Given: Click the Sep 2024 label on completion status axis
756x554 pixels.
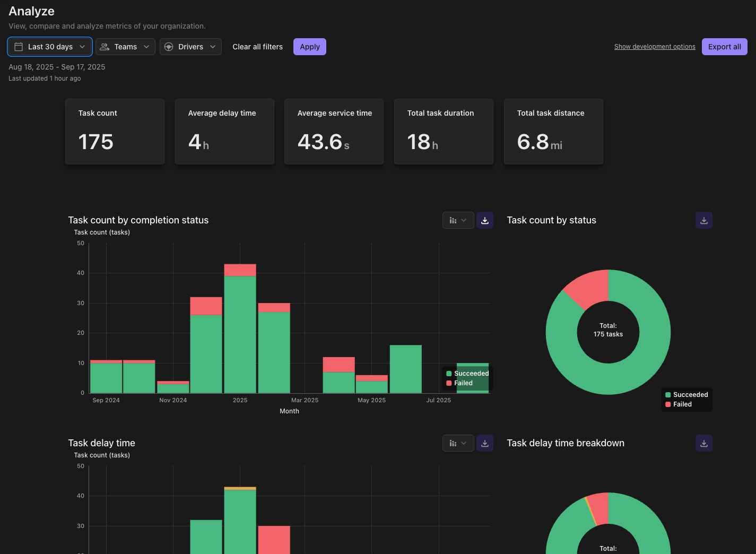Looking at the screenshot, I should tap(106, 400).
